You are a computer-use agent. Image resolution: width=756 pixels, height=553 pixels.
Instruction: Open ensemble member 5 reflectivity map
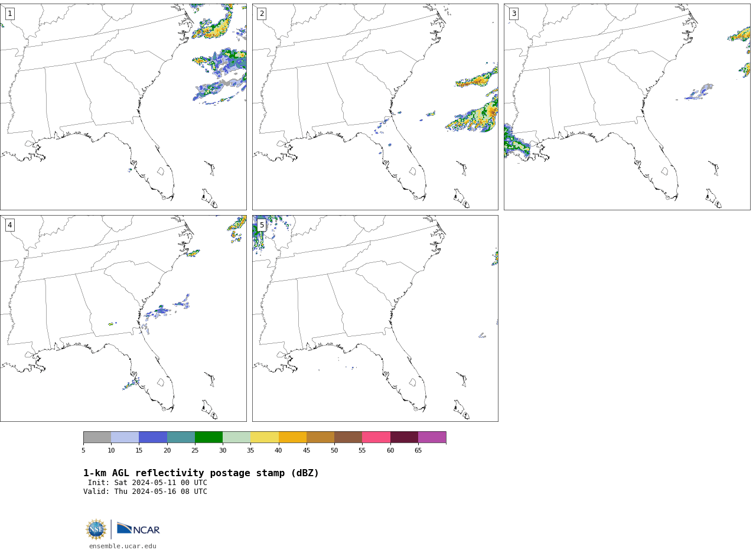click(x=375, y=318)
